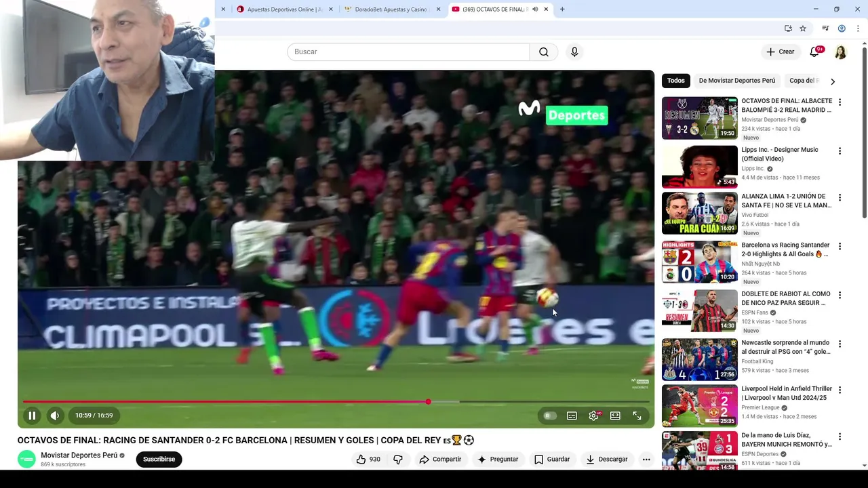Open the Movistar Deportes Perú channel name link
Image resolution: width=868 pixels, height=488 pixels.
(79, 455)
